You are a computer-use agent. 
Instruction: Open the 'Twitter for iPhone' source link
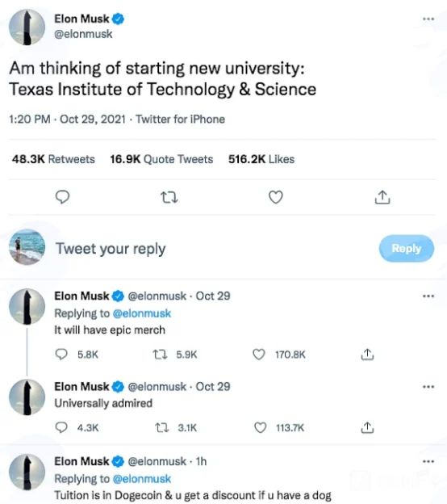180,120
